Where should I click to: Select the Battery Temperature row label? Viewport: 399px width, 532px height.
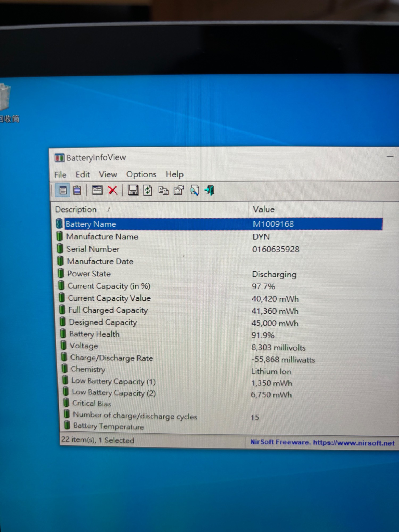[x=109, y=426]
